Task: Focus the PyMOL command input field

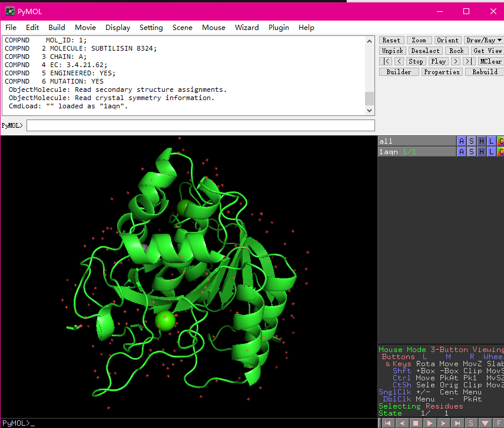Action: click(x=200, y=125)
